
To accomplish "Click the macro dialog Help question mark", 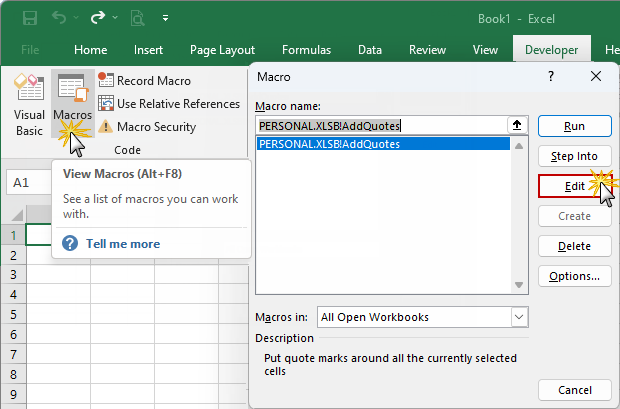I will (x=551, y=76).
